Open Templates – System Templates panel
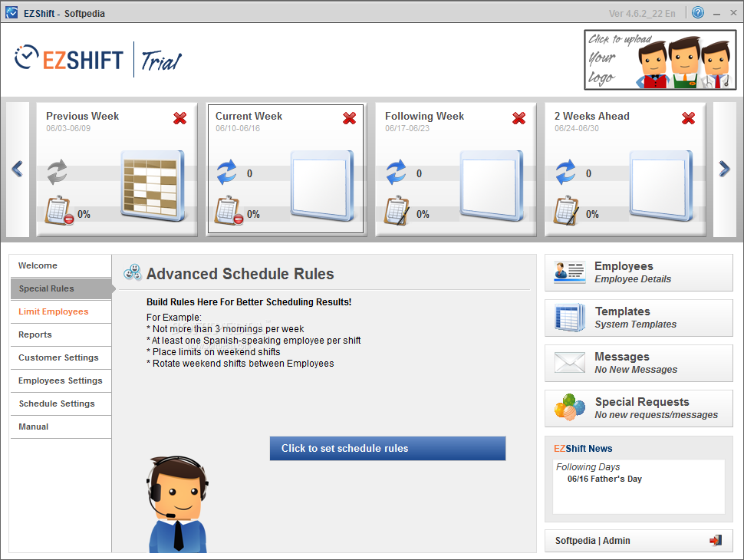 click(x=639, y=318)
